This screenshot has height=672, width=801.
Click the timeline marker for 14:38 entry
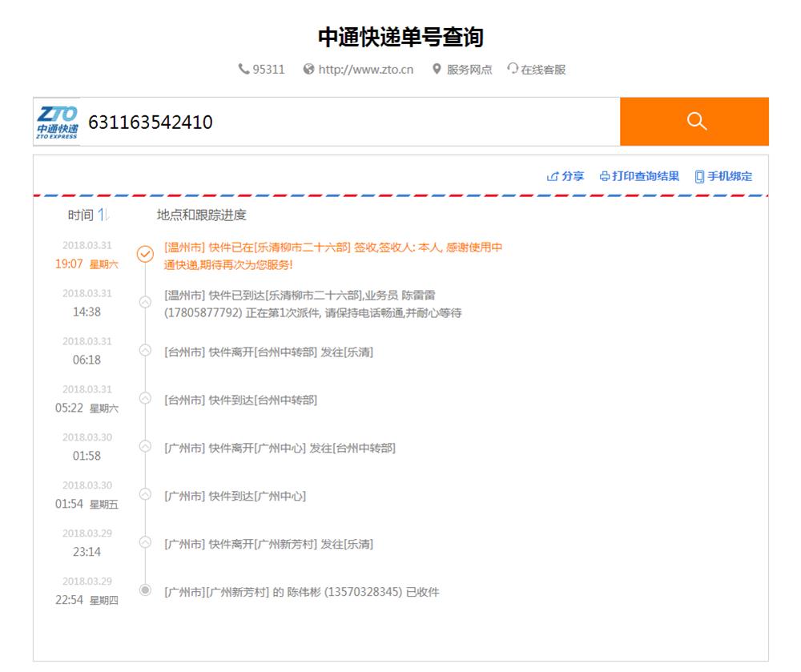(x=145, y=302)
